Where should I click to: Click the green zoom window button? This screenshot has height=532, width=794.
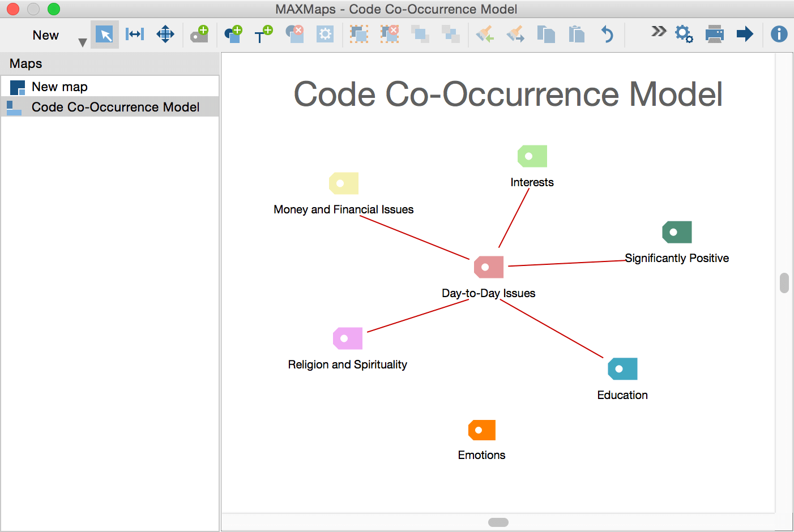(54, 9)
